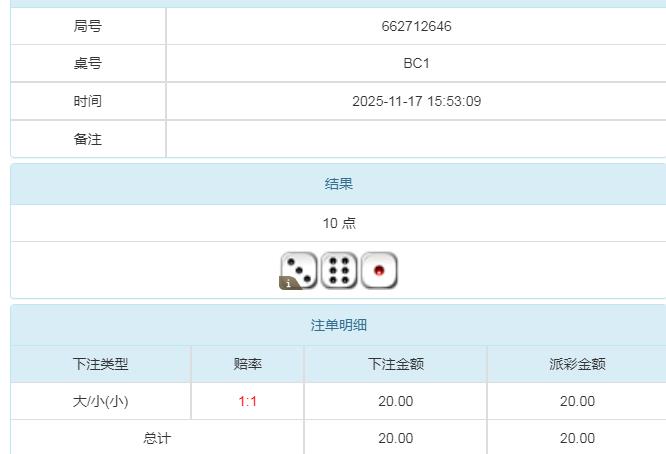The width and height of the screenshot is (666, 454).
Task: Click the result text 10 点
Action: pos(339,223)
